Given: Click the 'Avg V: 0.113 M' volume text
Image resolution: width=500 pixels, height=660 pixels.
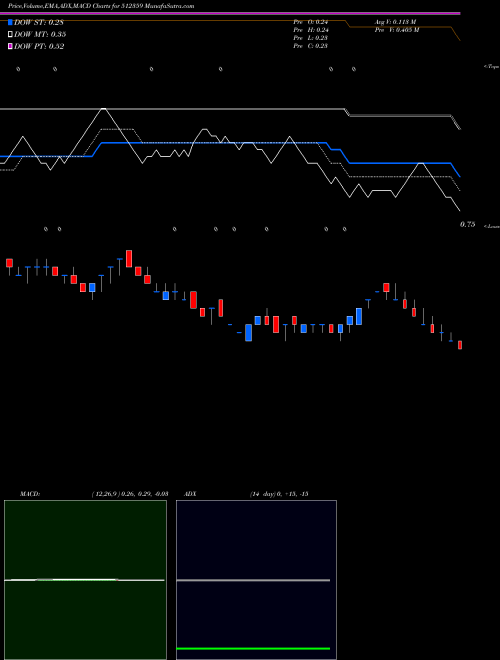Looking at the screenshot, I should point(396,22).
